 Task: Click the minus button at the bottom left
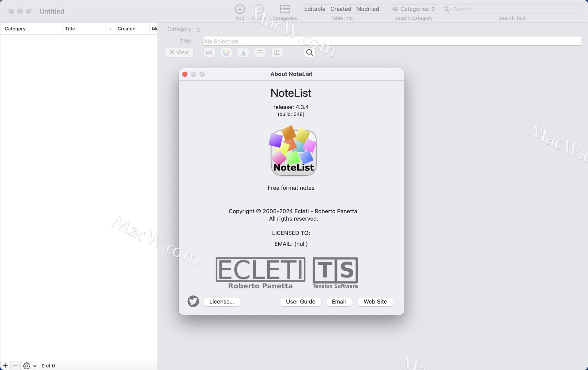(x=15, y=365)
